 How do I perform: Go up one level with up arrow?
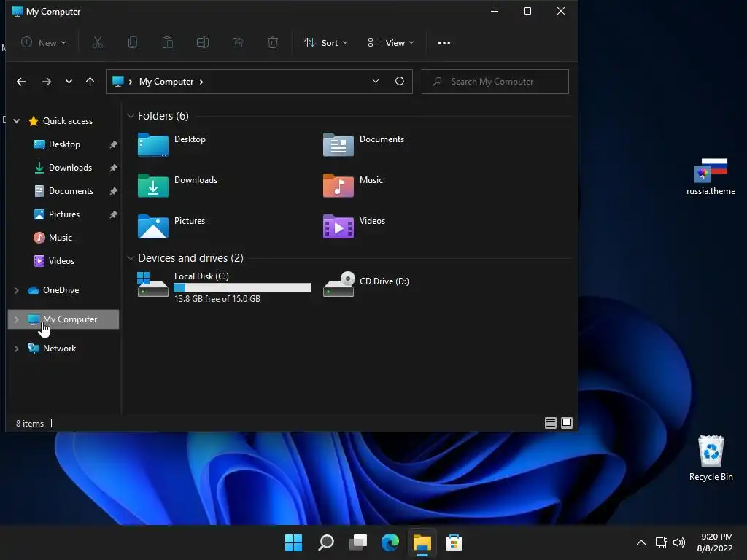(x=90, y=82)
